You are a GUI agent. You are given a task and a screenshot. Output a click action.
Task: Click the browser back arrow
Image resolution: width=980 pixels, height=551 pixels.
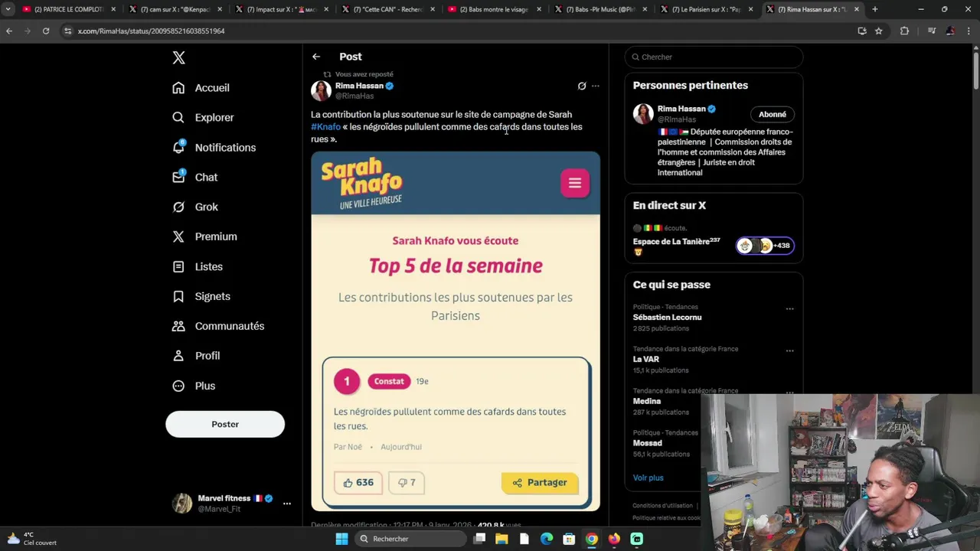coord(9,31)
